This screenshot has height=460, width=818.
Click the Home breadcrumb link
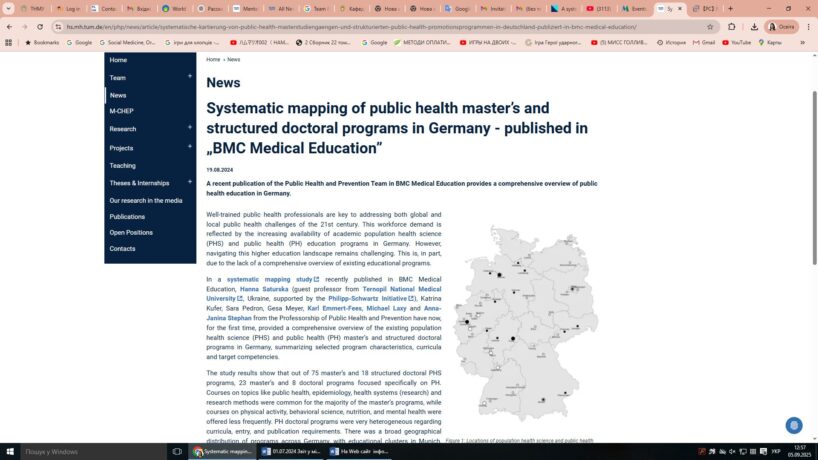point(213,60)
